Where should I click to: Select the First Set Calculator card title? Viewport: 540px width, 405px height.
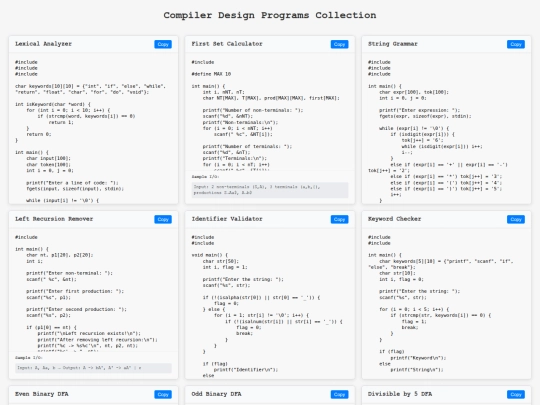tap(227, 44)
